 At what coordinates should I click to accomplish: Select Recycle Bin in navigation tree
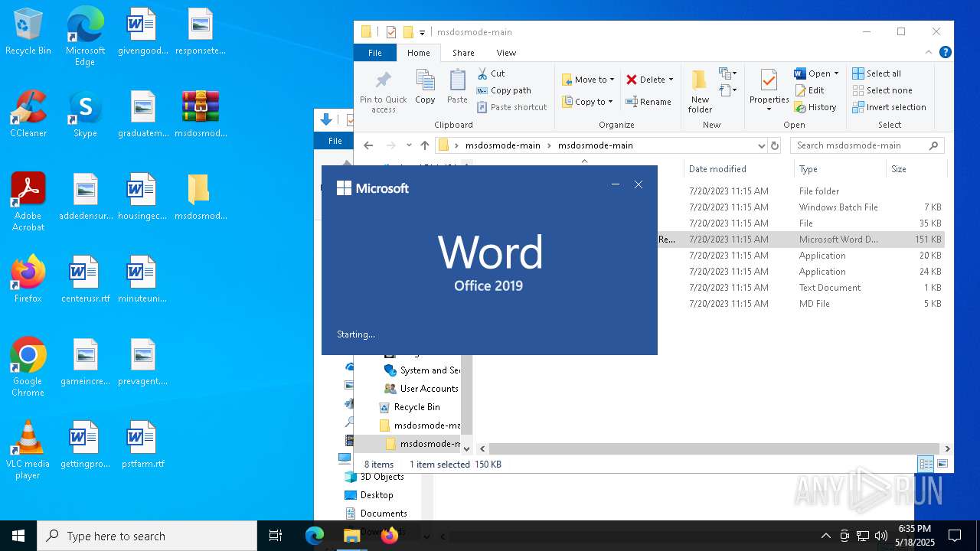(416, 407)
